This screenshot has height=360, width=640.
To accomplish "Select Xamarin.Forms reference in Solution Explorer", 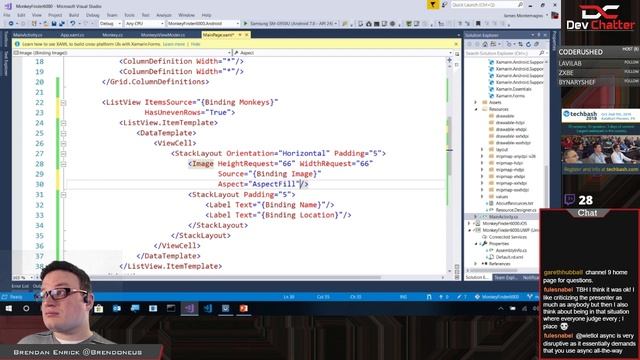I will pyautogui.click(x=510, y=96).
